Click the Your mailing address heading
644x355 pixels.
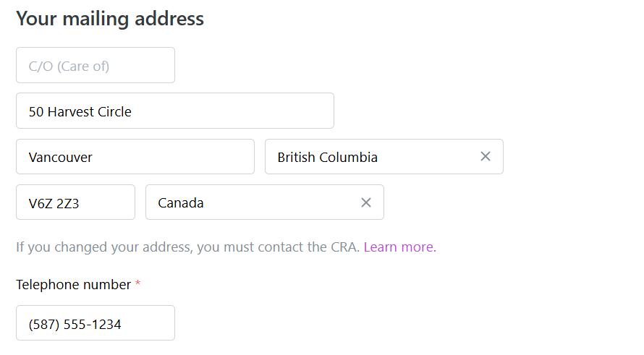point(110,19)
